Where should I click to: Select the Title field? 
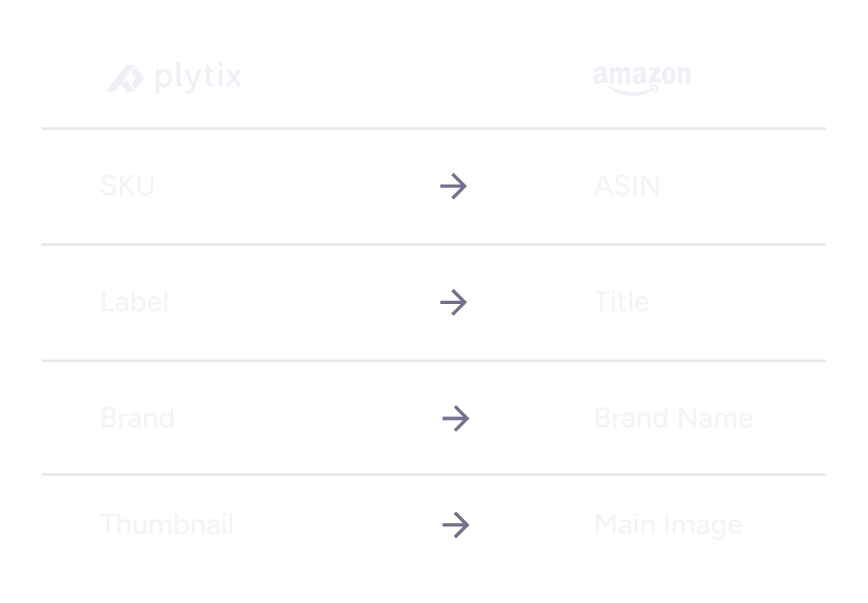621,301
